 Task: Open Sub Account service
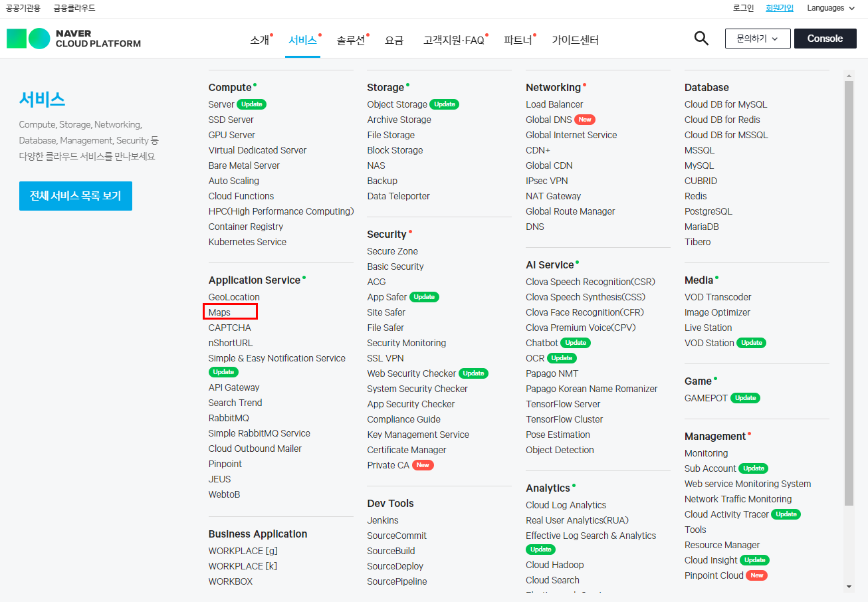[710, 468]
